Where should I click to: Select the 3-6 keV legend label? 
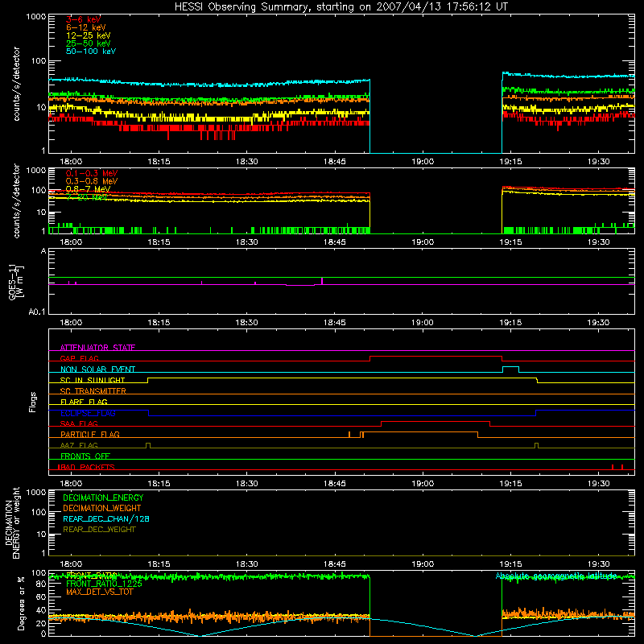click(84, 19)
